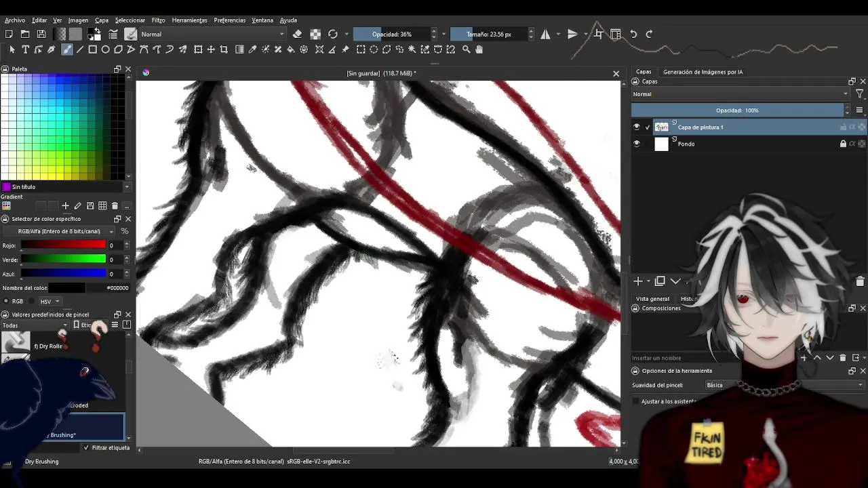Close the Sin guardar document tab

click(x=616, y=73)
